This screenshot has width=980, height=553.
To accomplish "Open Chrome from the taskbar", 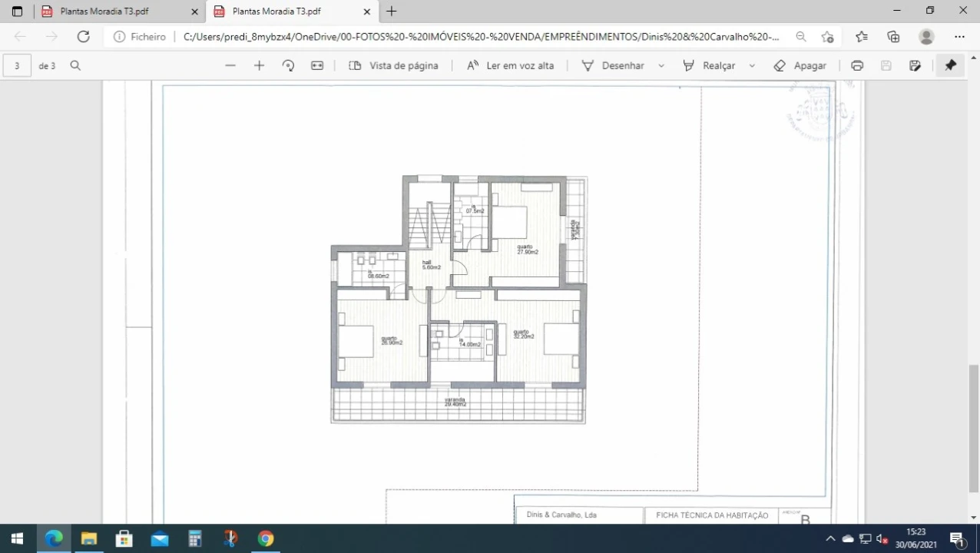I will [266, 538].
